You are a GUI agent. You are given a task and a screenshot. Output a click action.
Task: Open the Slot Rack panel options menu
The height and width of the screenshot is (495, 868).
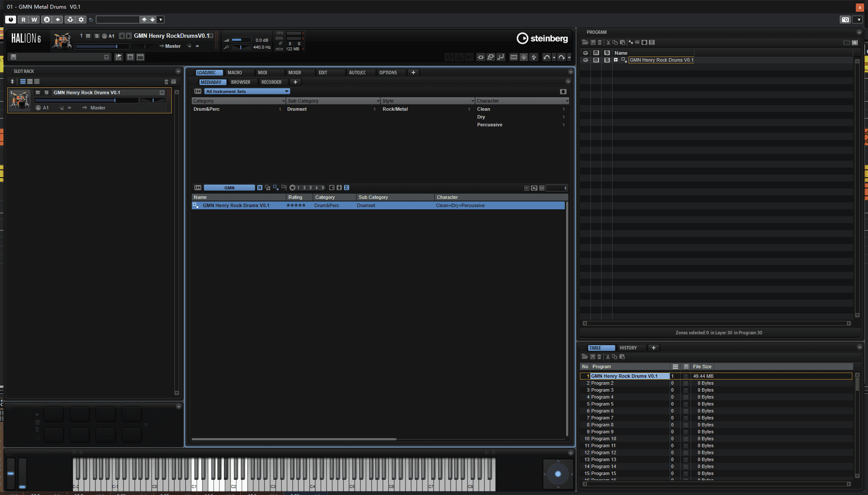(178, 71)
